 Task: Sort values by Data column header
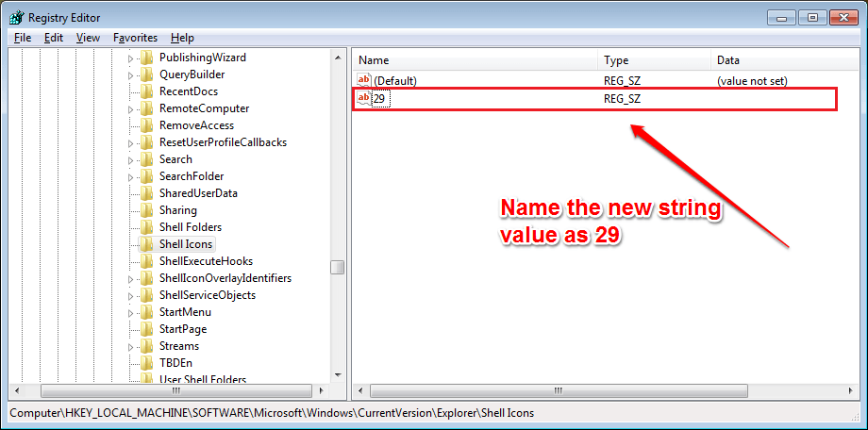785,60
